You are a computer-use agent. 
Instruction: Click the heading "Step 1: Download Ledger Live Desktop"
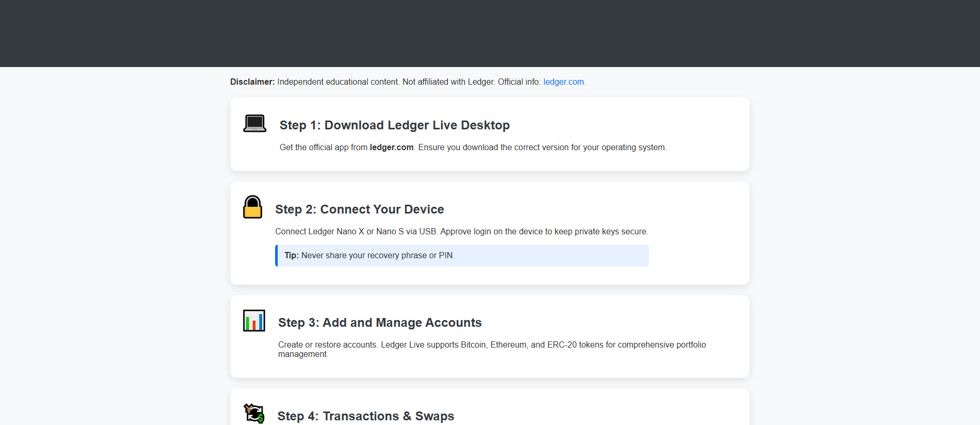coord(394,125)
